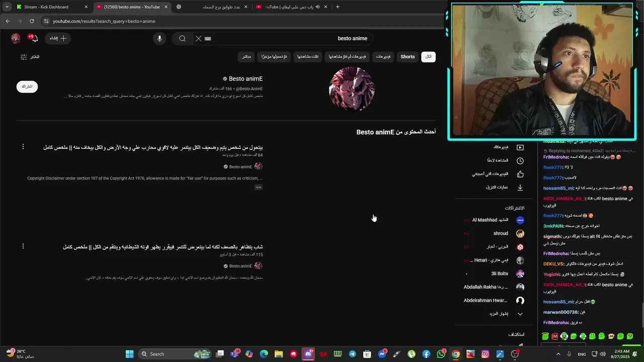The height and width of the screenshot is (362, 644).
Task: Click the subscribe (اشتراك) button
Action: coord(27,86)
